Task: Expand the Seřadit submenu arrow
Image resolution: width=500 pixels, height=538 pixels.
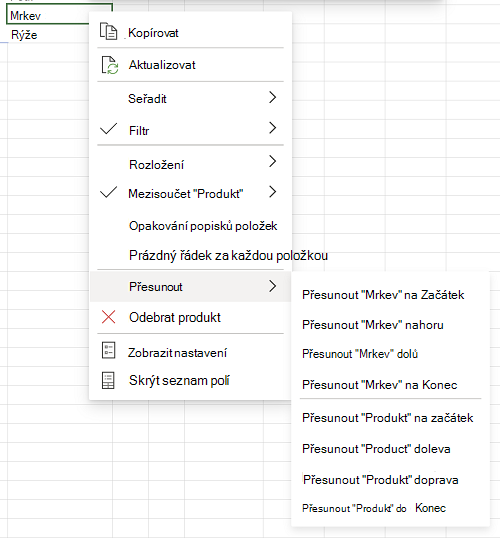Action: (272, 97)
